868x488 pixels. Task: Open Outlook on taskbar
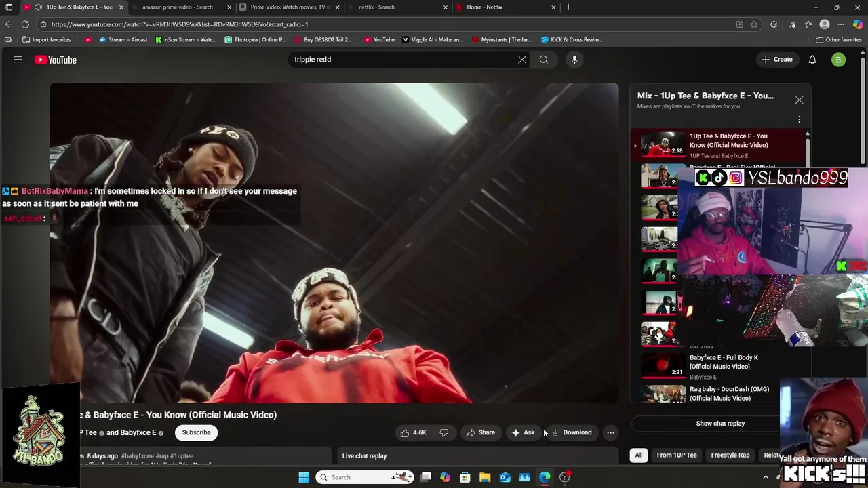coord(505,477)
